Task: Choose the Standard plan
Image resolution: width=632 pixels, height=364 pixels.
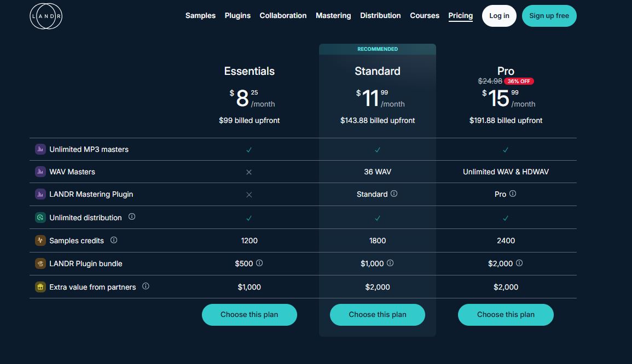Action: click(377, 314)
